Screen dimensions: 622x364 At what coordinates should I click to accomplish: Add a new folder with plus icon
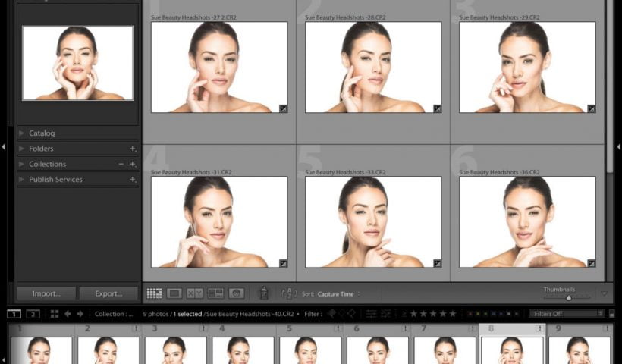[133, 149]
